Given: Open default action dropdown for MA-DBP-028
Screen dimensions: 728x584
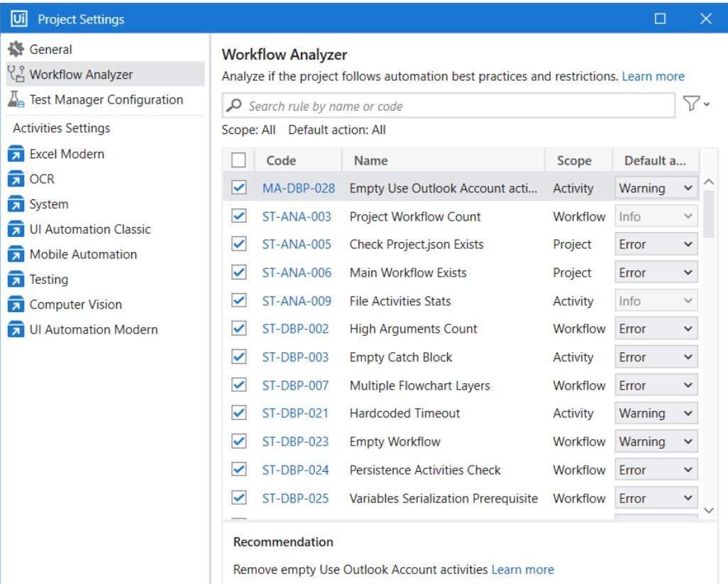Looking at the screenshot, I should [656, 188].
